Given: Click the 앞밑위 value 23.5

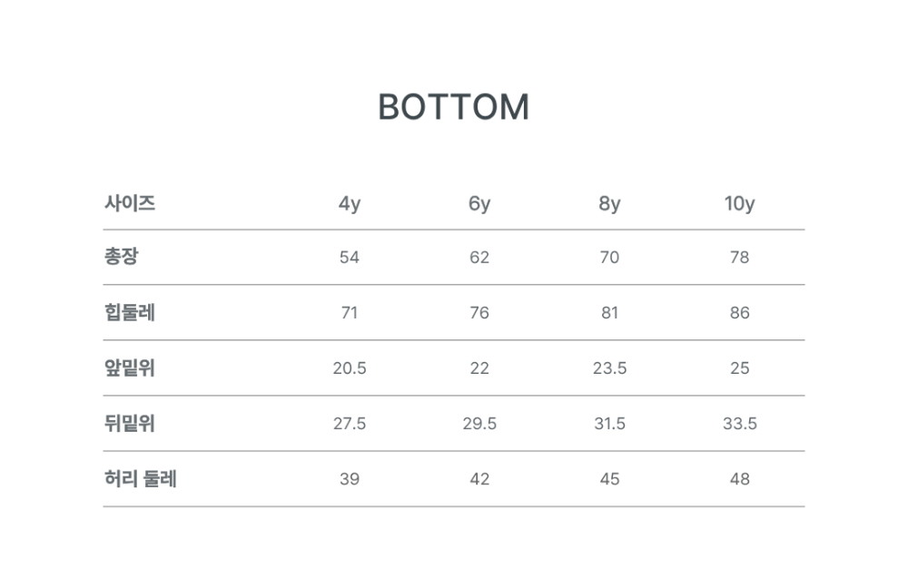Looking at the screenshot, I should pos(609,368).
